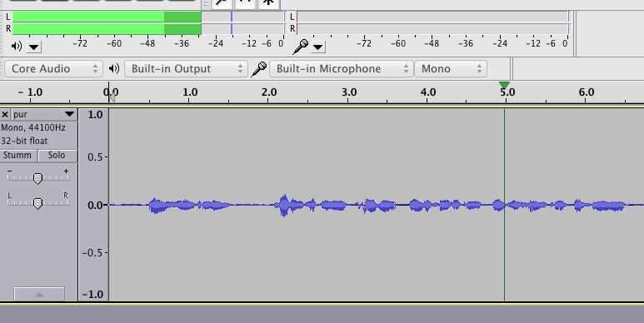Click the speaker icon beside Built-in Output
Viewport: 644px width, 323px height.
coord(114,68)
